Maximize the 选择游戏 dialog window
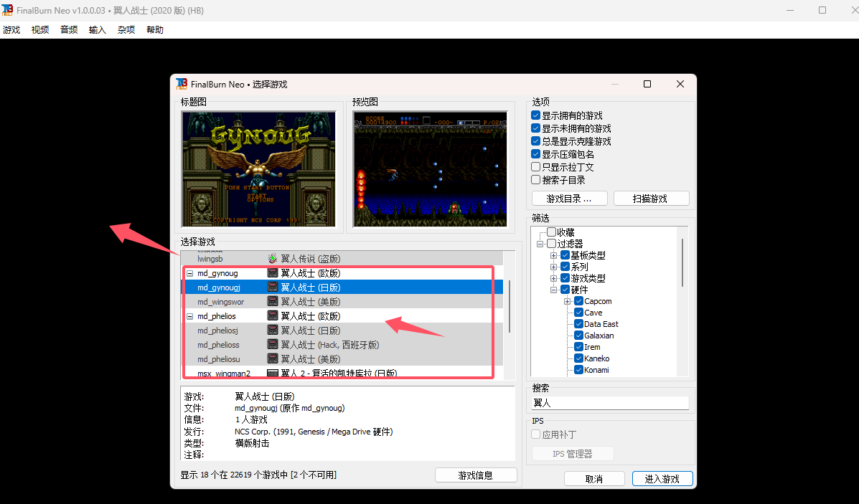 647,84
